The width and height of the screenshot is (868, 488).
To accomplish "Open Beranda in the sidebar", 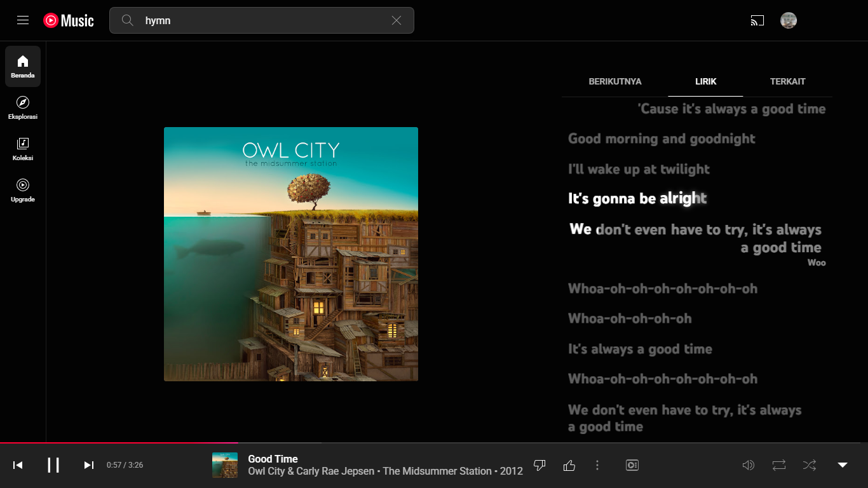I will tap(23, 66).
